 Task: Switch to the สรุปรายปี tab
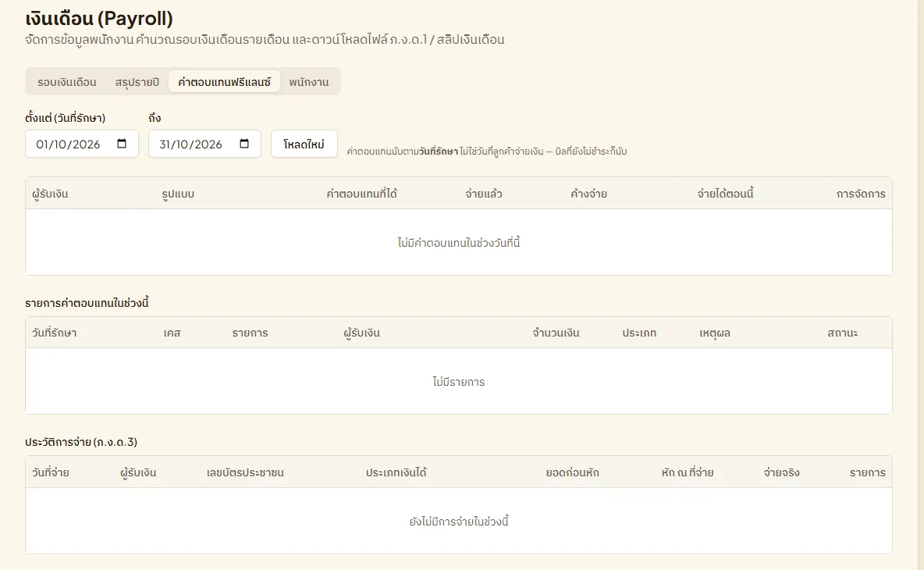tap(137, 82)
